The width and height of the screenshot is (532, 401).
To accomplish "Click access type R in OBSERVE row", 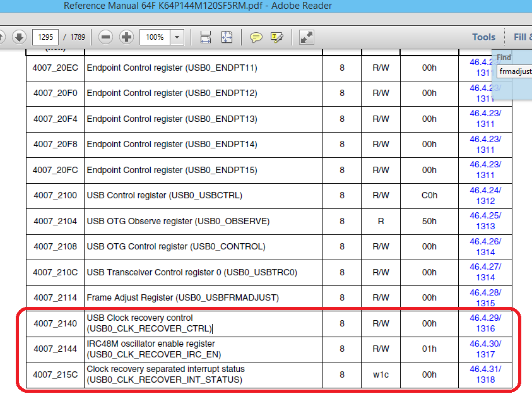I will (x=381, y=222).
